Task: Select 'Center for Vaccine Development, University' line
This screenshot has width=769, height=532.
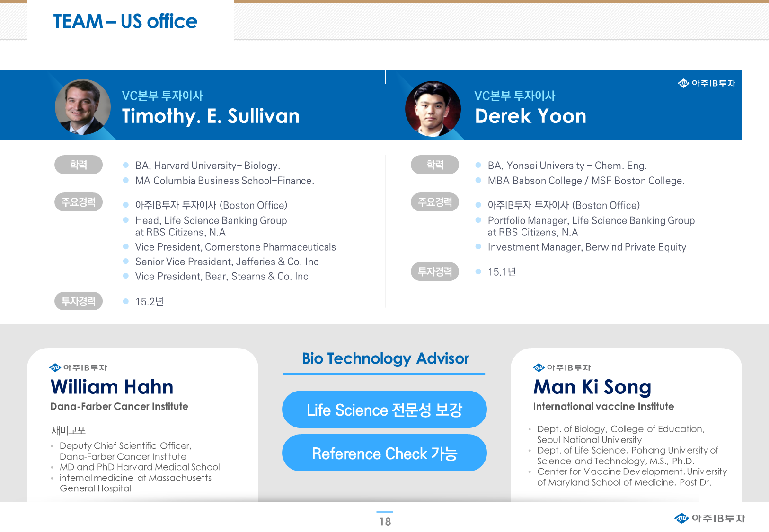Action: click(632, 471)
